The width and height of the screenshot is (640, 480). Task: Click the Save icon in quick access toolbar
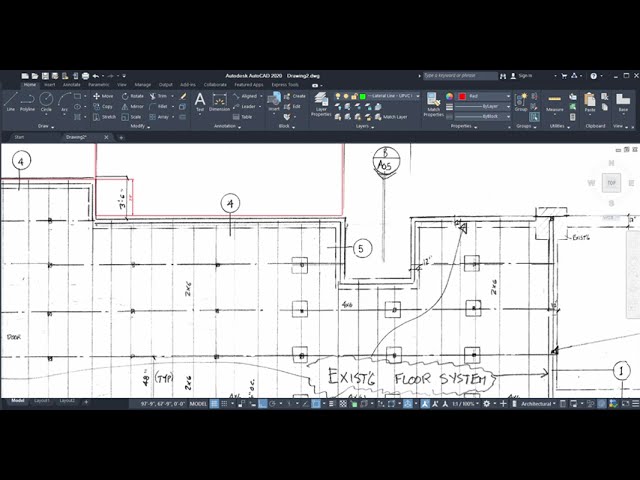click(45, 76)
